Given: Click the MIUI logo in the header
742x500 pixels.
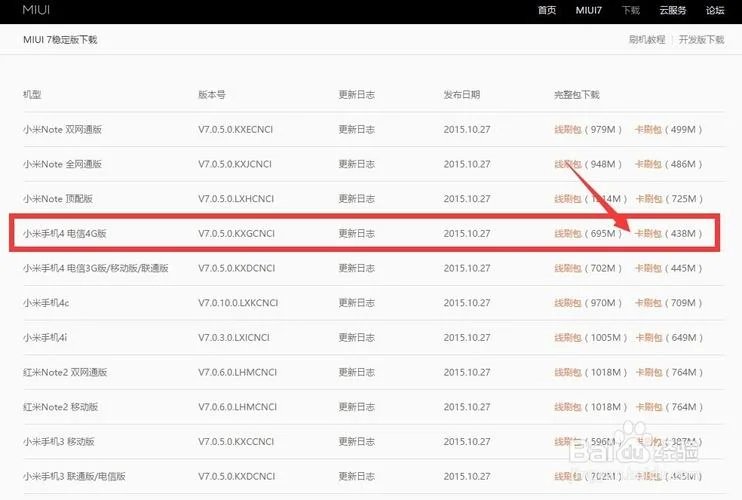Looking at the screenshot, I should tap(36, 10).
